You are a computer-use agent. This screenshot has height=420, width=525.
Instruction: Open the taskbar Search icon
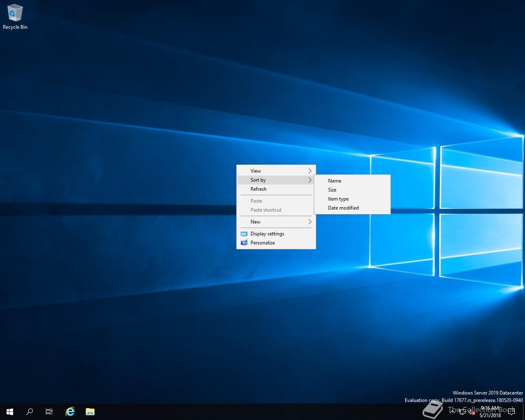pyautogui.click(x=30, y=411)
